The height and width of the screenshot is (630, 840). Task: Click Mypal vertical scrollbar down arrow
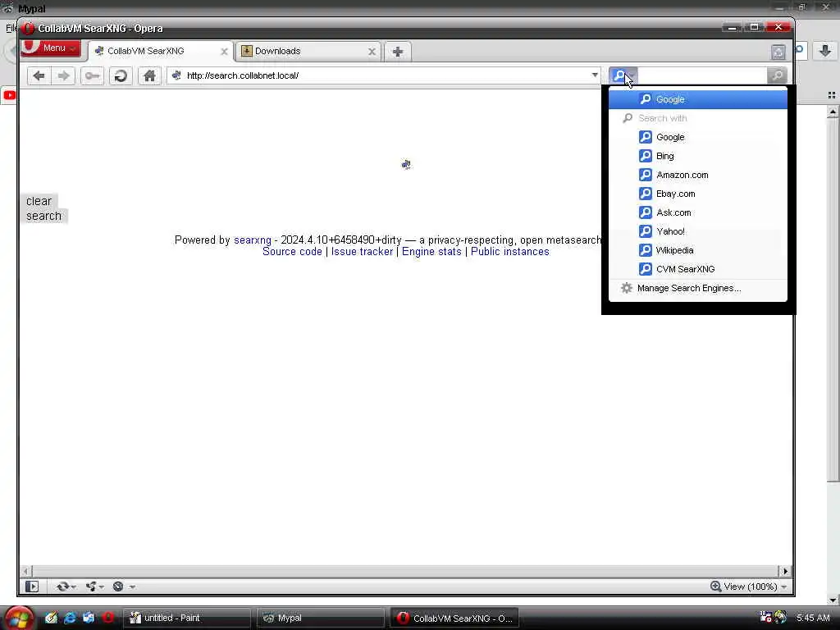pos(833,600)
